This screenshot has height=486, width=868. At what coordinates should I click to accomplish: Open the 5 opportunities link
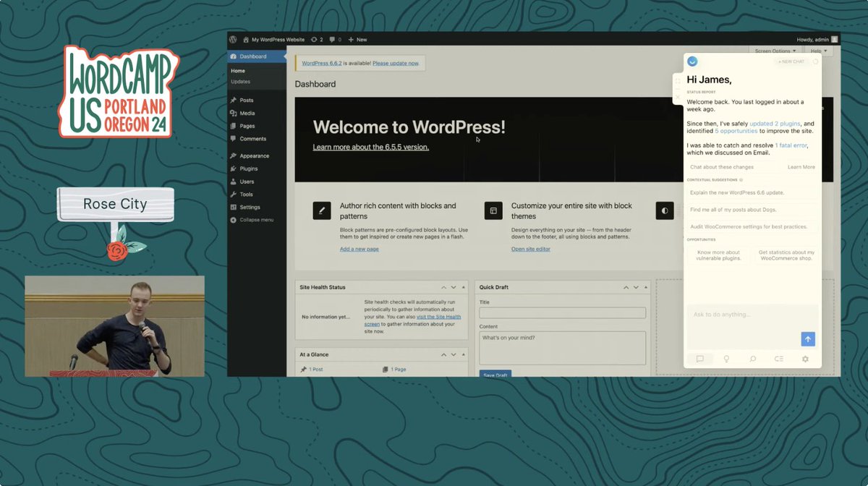pyautogui.click(x=736, y=131)
